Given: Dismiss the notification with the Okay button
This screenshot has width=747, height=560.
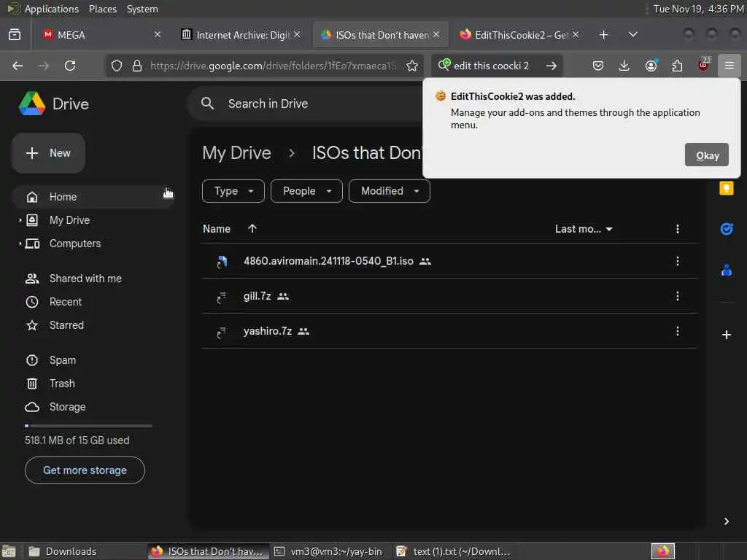Looking at the screenshot, I should [x=706, y=155].
